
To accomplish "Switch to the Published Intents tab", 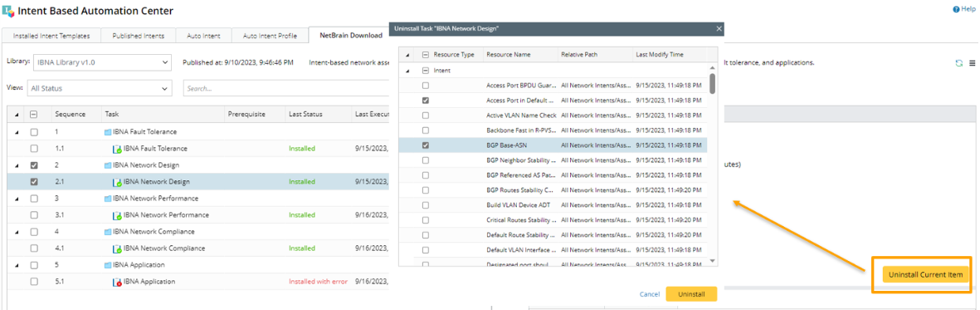I will coord(138,36).
